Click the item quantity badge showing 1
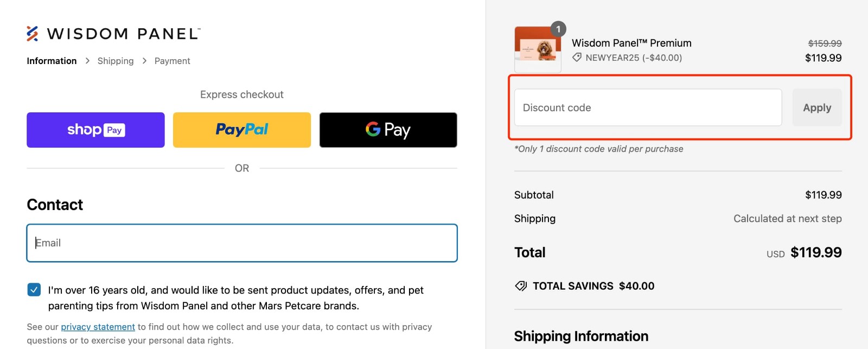This screenshot has height=349, width=868. pyautogui.click(x=559, y=30)
